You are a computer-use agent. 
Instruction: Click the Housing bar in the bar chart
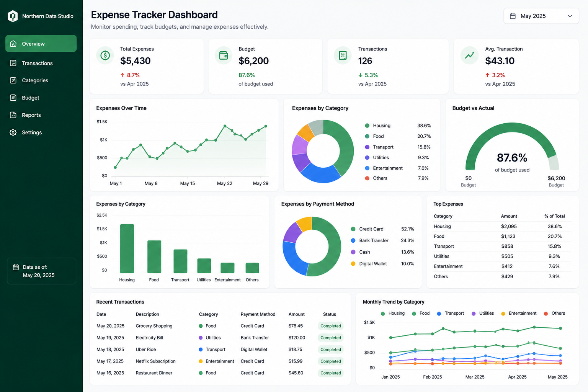[127, 248]
